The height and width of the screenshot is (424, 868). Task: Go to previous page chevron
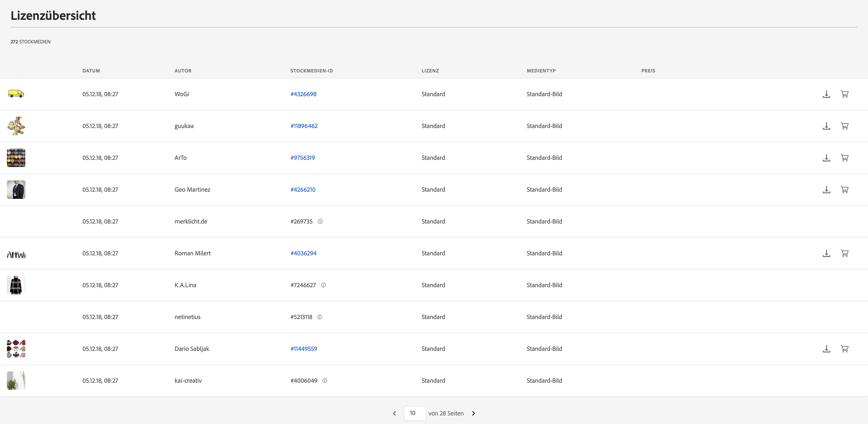pyautogui.click(x=394, y=413)
